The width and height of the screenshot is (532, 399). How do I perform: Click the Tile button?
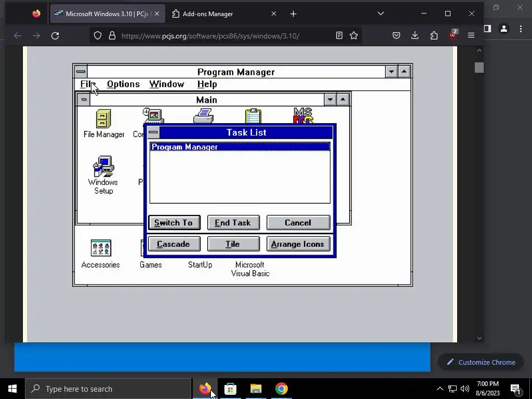233,244
